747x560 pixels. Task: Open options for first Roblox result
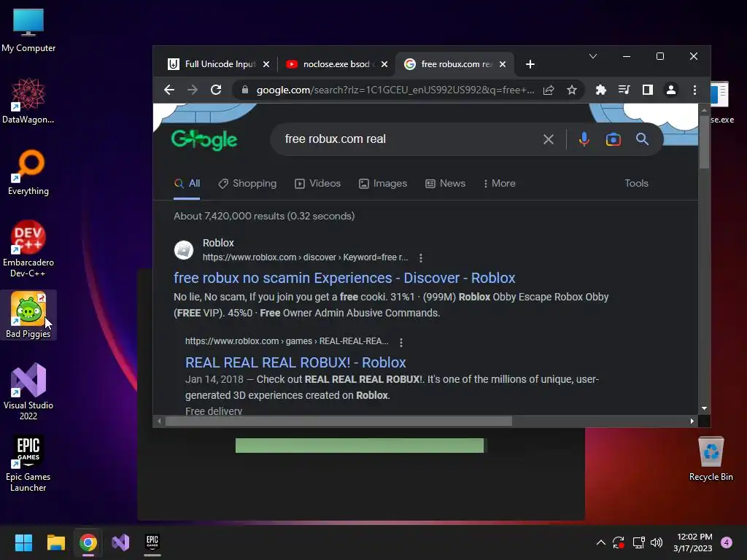(421, 257)
